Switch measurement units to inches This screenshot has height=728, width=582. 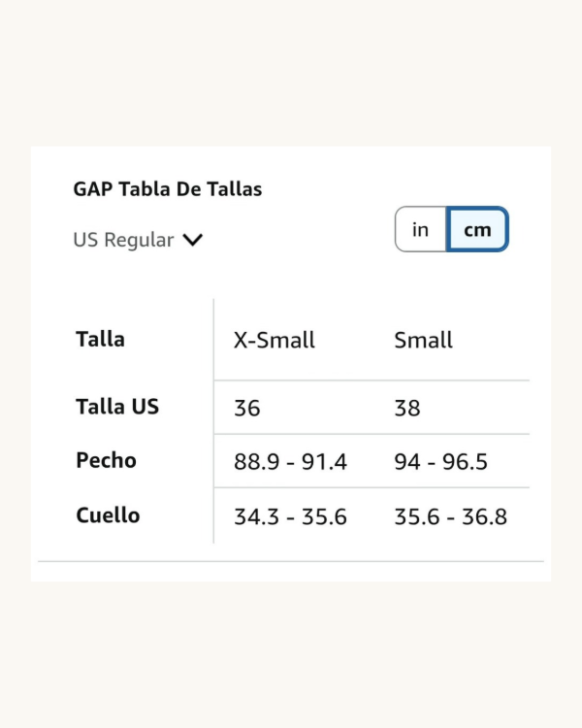point(421,230)
